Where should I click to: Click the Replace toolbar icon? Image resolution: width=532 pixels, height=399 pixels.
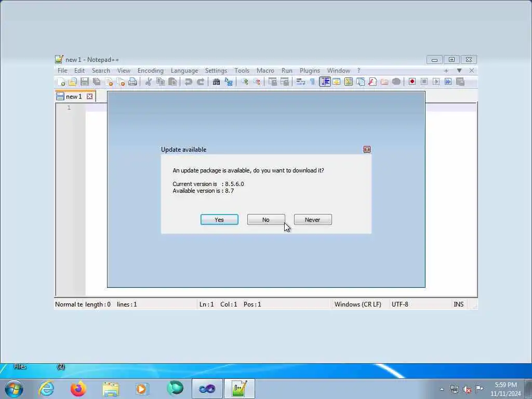point(229,82)
